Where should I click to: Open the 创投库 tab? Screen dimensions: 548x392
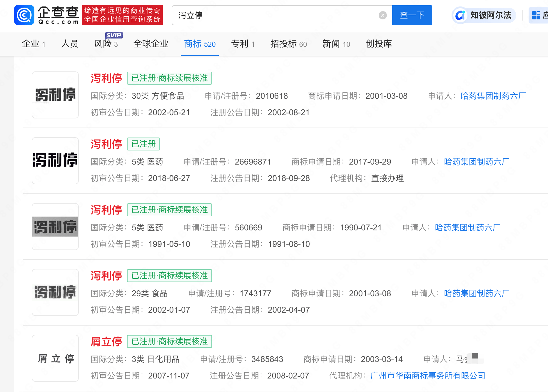[x=379, y=44]
